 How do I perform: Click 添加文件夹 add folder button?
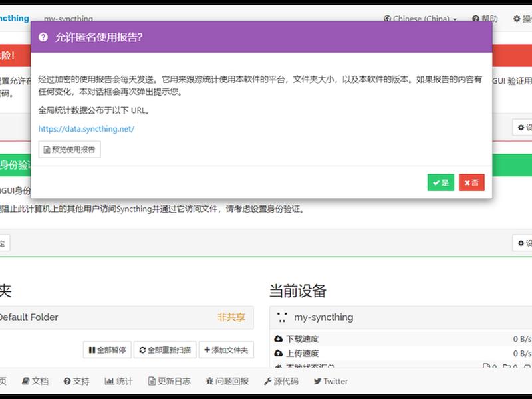click(x=226, y=350)
